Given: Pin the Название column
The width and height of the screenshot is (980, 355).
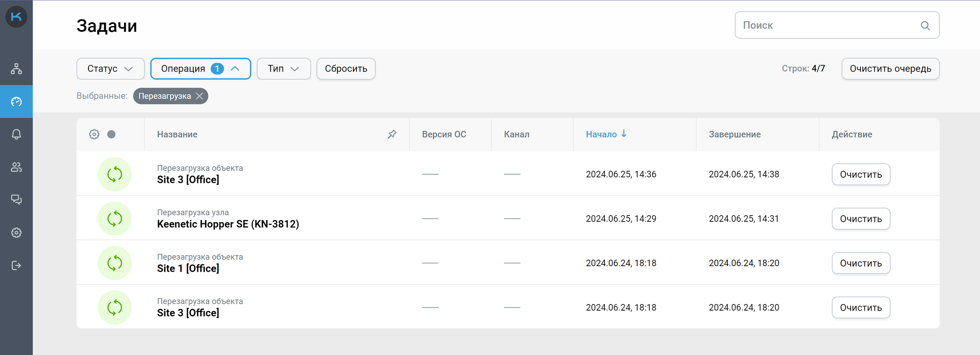Looking at the screenshot, I should tap(392, 134).
